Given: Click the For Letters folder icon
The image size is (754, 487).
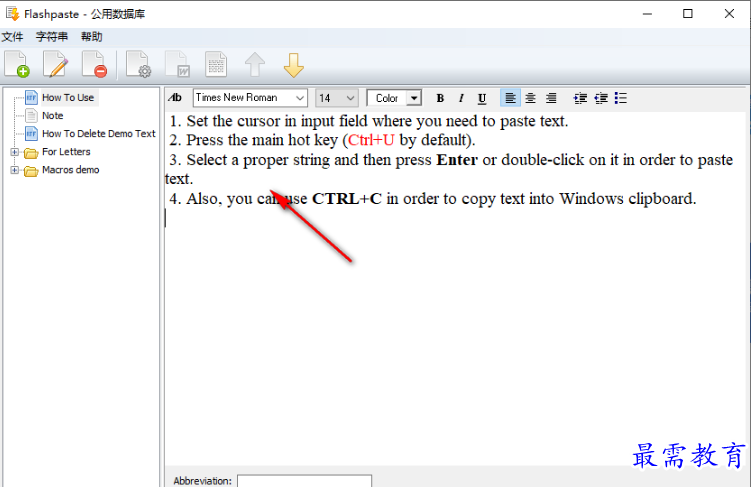Looking at the screenshot, I should tap(31, 153).
